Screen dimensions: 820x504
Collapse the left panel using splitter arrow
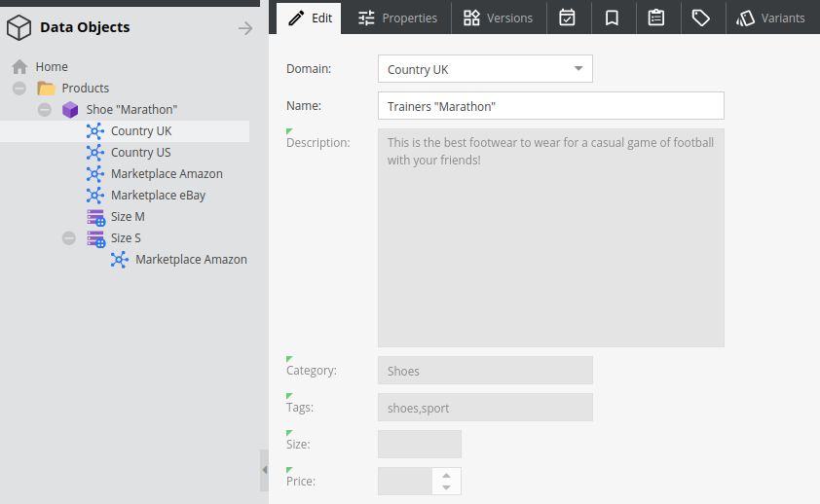coord(265,470)
